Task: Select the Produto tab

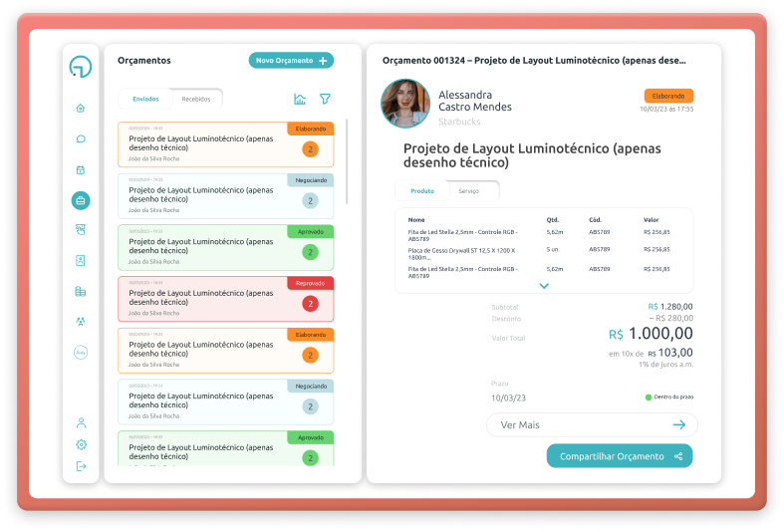Action: tap(422, 190)
